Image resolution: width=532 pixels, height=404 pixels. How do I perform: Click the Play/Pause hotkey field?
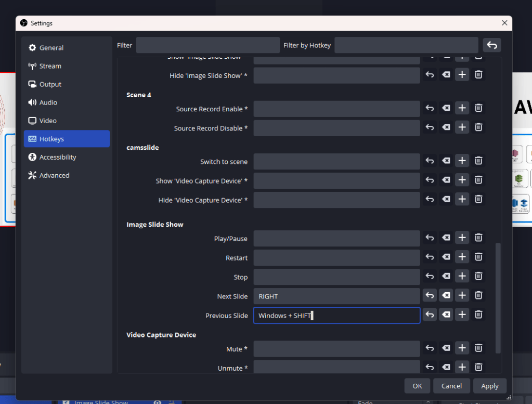336,239
